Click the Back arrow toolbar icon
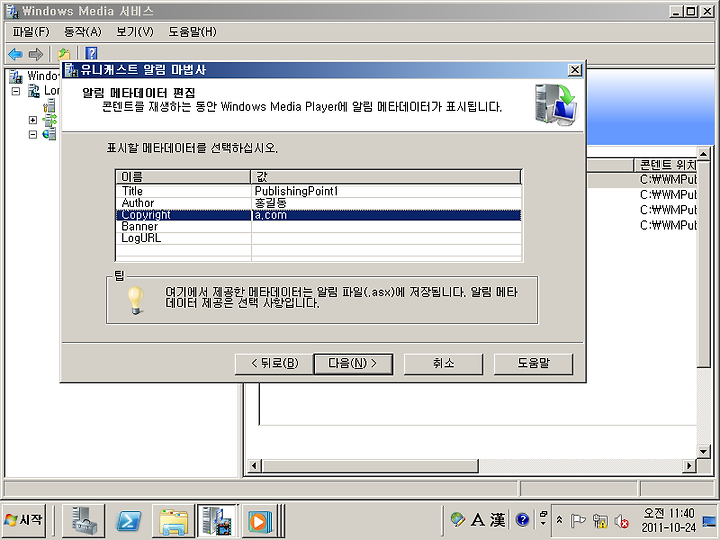This screenshot has width=720, height=540. 16,54
